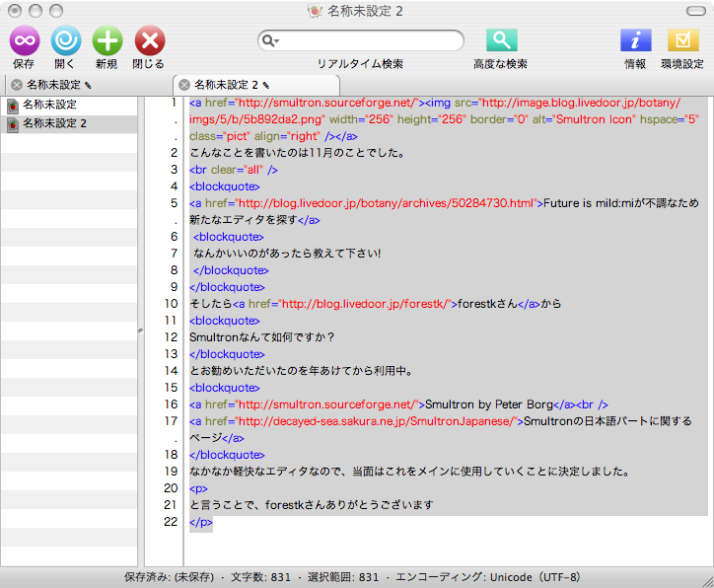Select 名称未設定 in the document list
Image resolution: width=714 pixels, height=588 pixels.
tap(49, 105)
